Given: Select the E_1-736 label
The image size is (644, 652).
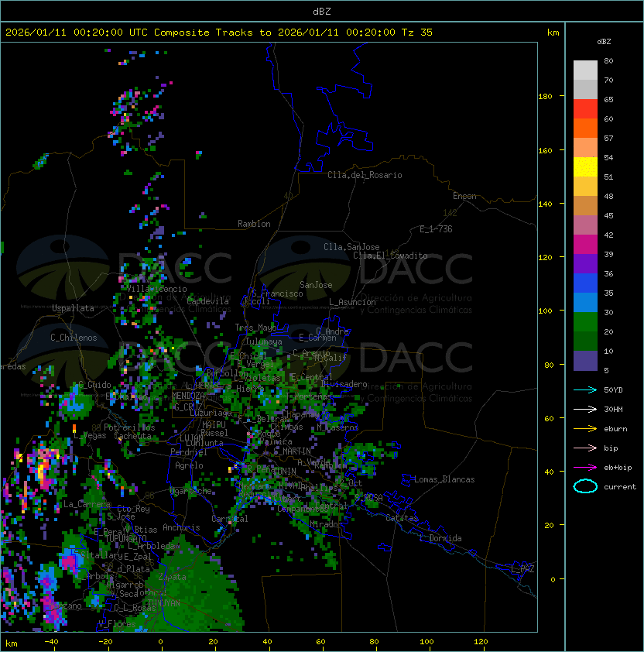Looking at the screenshot, I should click(x=436, y=229).
